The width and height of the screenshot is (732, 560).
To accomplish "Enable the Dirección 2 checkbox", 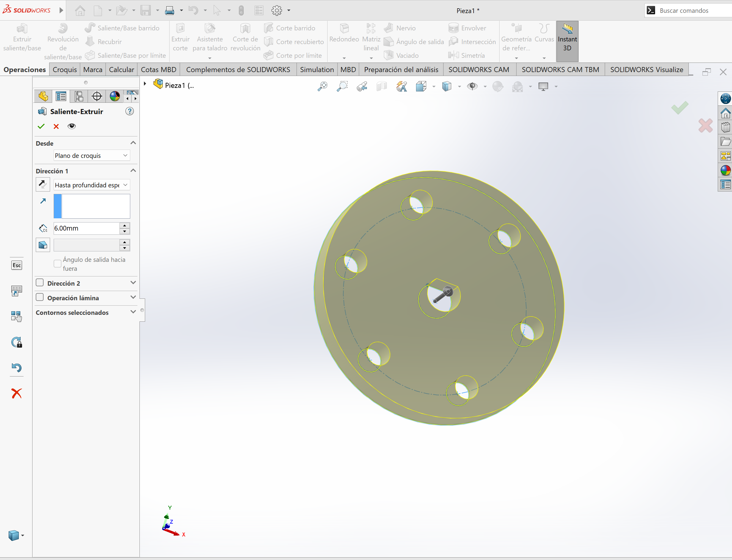I will [40, 283].
